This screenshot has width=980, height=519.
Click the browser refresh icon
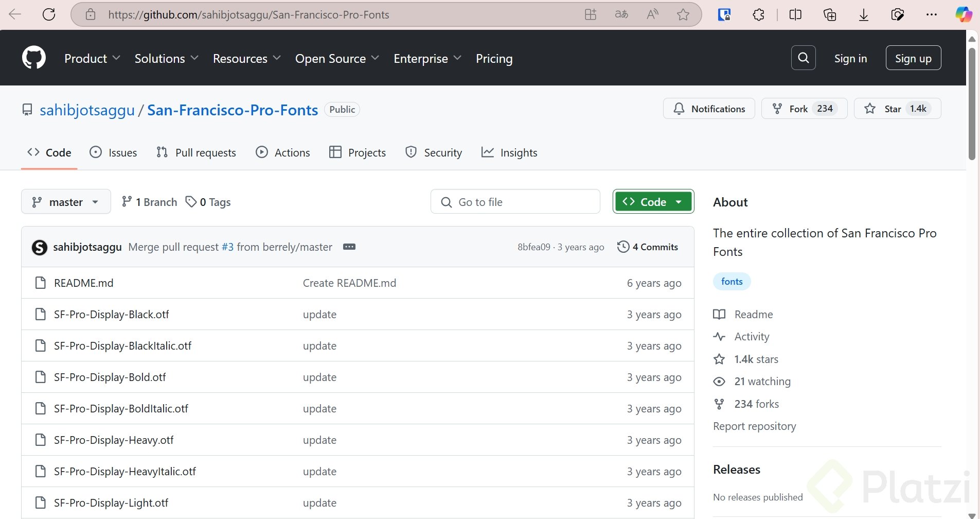[49, 14]
